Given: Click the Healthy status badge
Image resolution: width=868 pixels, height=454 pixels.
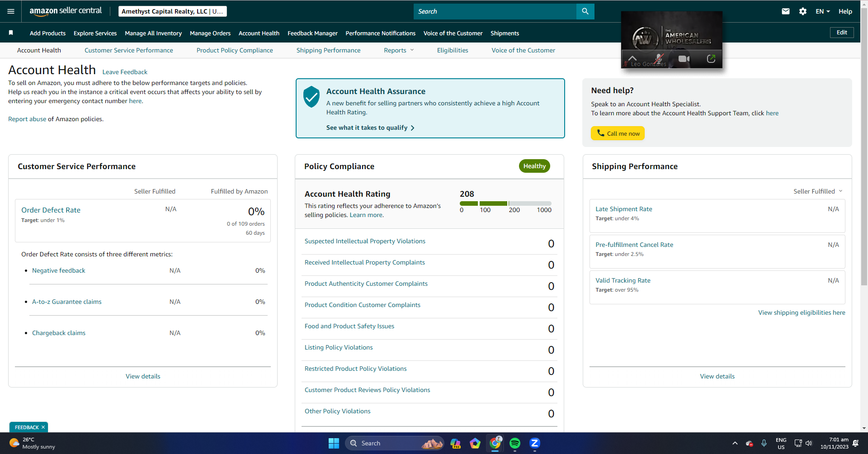Looking at the screenshot, I should [534, 166].
